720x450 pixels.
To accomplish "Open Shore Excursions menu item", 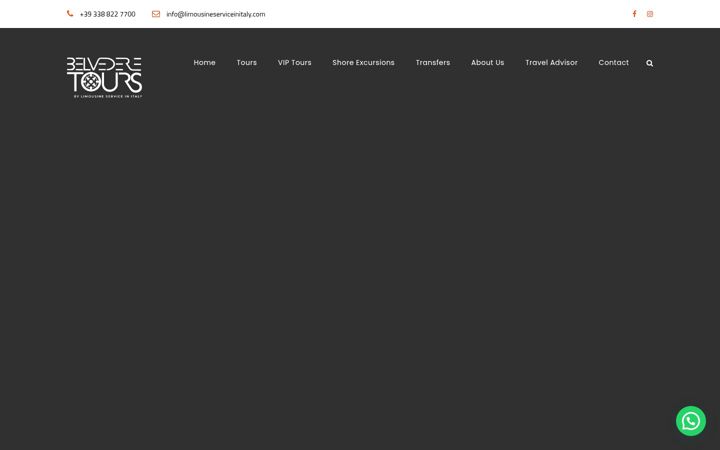I will pyautogui.click(x=363, y=62).
